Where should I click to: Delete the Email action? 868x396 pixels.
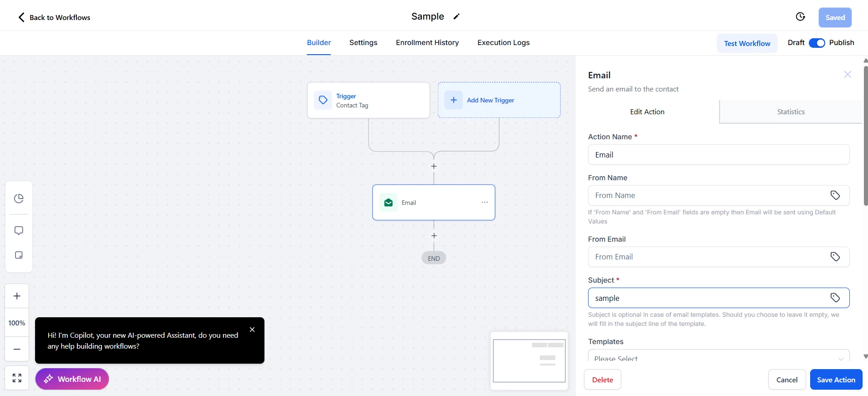tap(603, 380)
